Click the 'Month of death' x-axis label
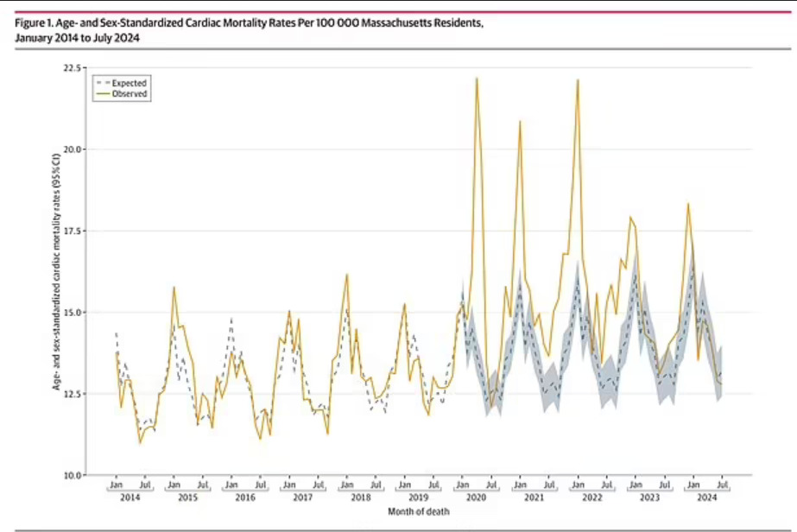The width and height of the screenshot is (797, 532). 419,511
